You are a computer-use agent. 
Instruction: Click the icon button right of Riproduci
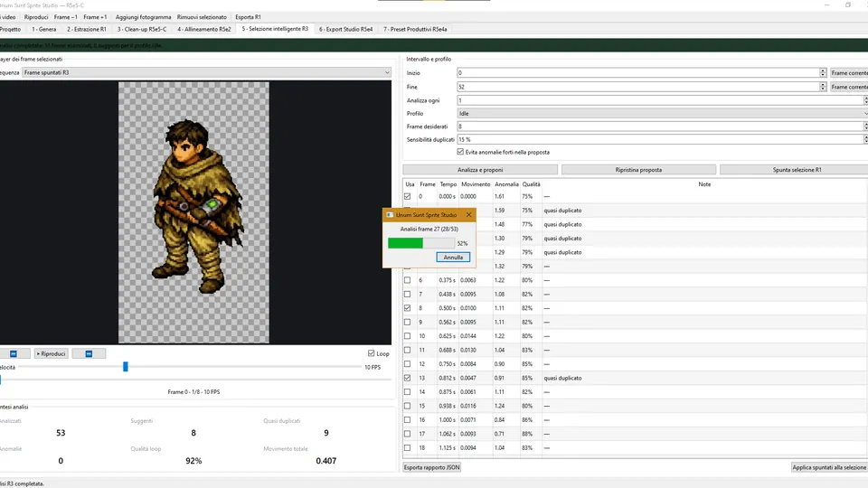(89, 353)
